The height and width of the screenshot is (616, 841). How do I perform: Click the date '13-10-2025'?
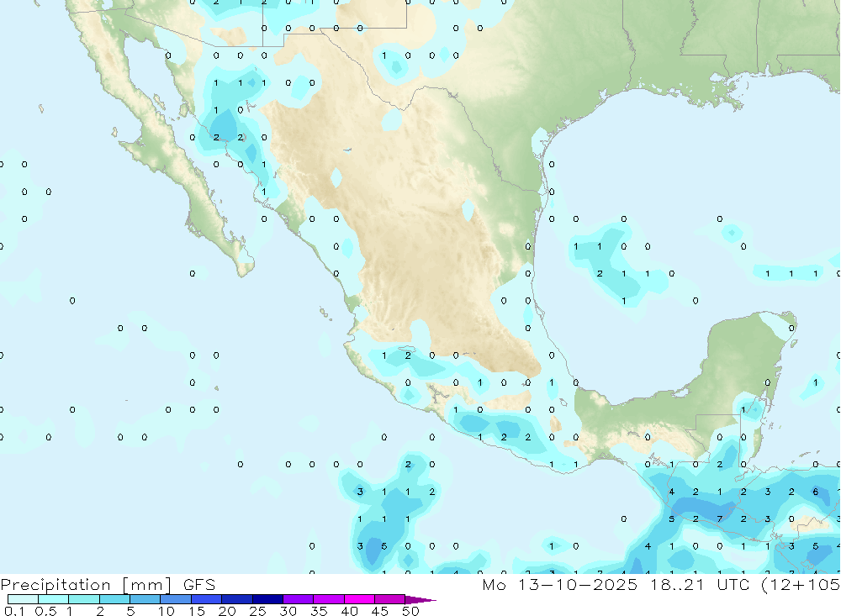tap(577, 584)
